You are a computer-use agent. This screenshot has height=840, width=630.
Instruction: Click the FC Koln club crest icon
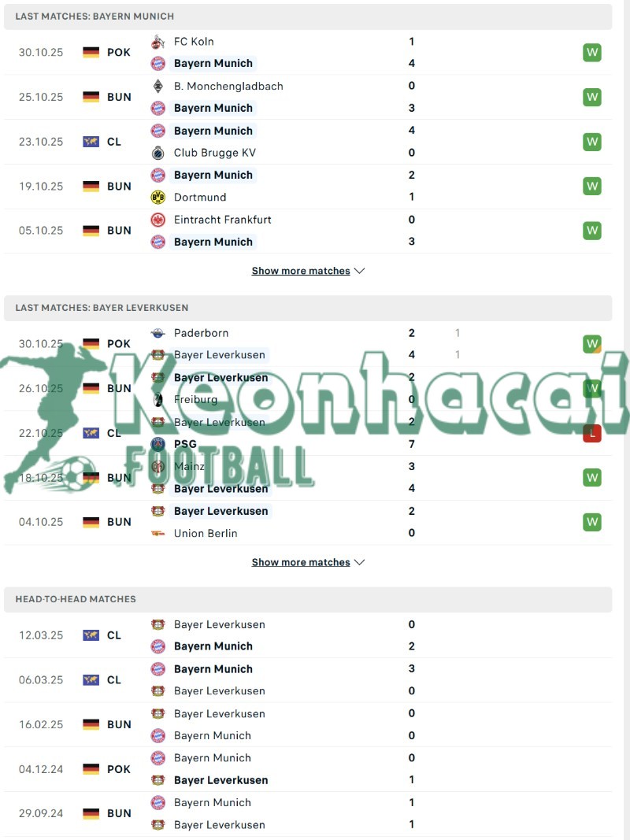pos(157,42)
